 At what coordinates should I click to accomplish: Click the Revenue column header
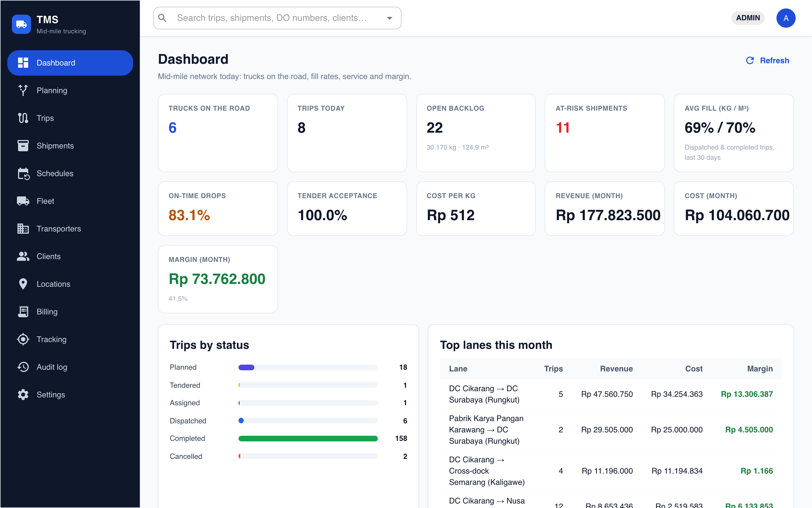616,369
